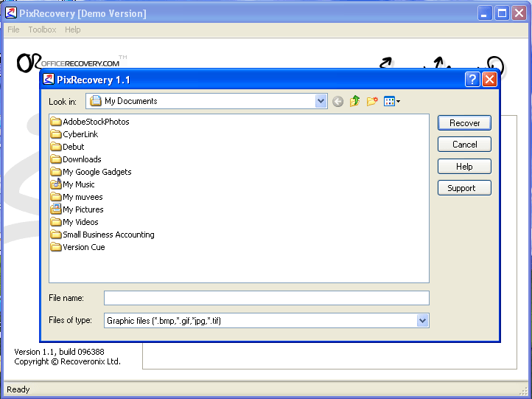Go back to the last folder visited

click(337, 101)
